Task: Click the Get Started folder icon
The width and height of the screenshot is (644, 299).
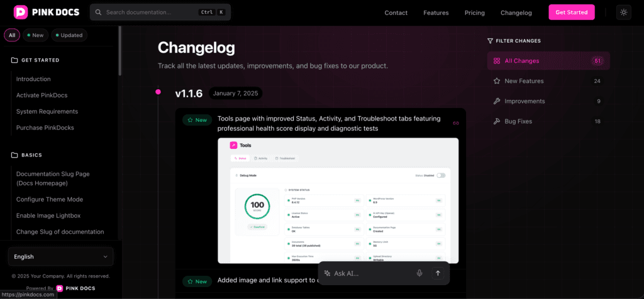Action: [14, 60]
